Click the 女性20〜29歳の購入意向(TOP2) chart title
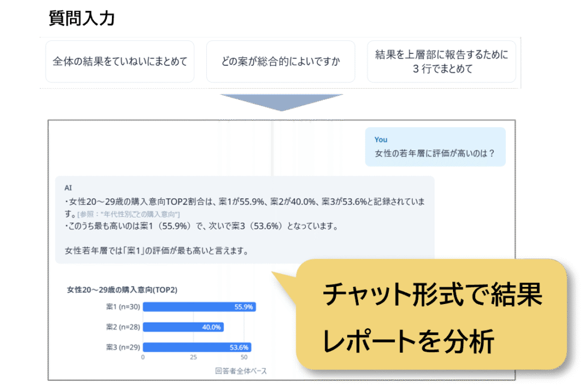The image size is (582, 392). pos(122,290)
